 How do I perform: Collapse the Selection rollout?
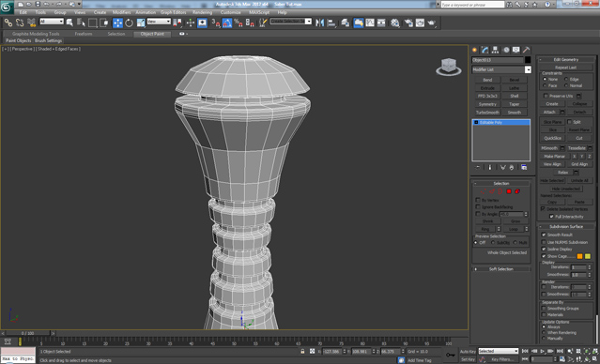500,184
